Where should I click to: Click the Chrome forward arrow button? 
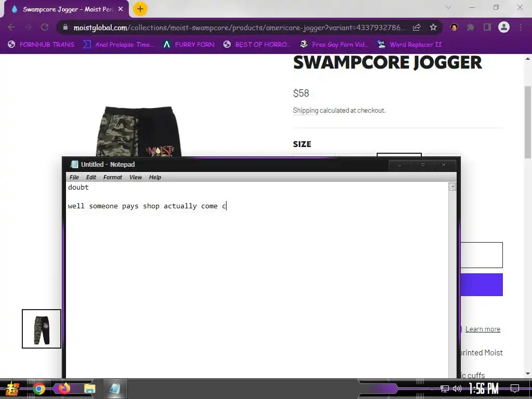28,27
